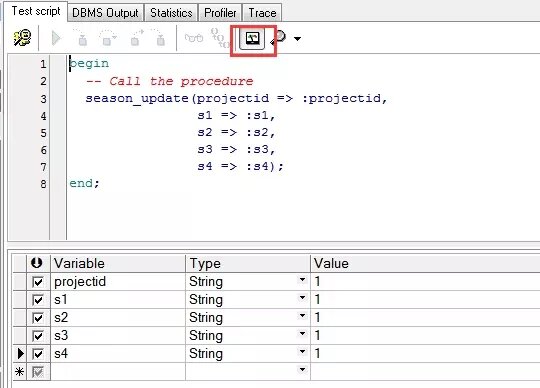Viewport: 540px width, 388px height.
Task: Select the s4 variable name cell
Action: (118, 354)
